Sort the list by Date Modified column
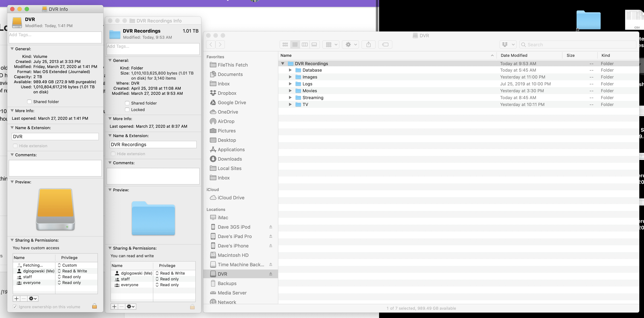This screenshot has height=318, width=644. [x=514, y=55]
